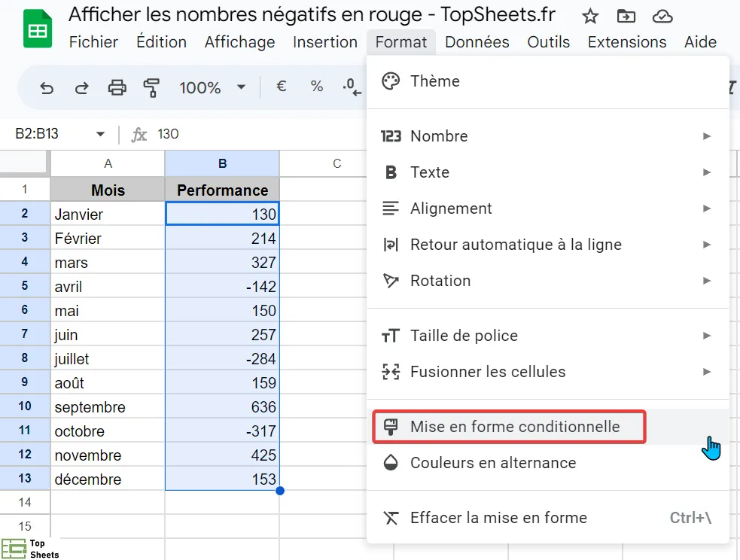Open the zoom 100% dropdown
Screen dimensions: 740x560
(212, 88)
